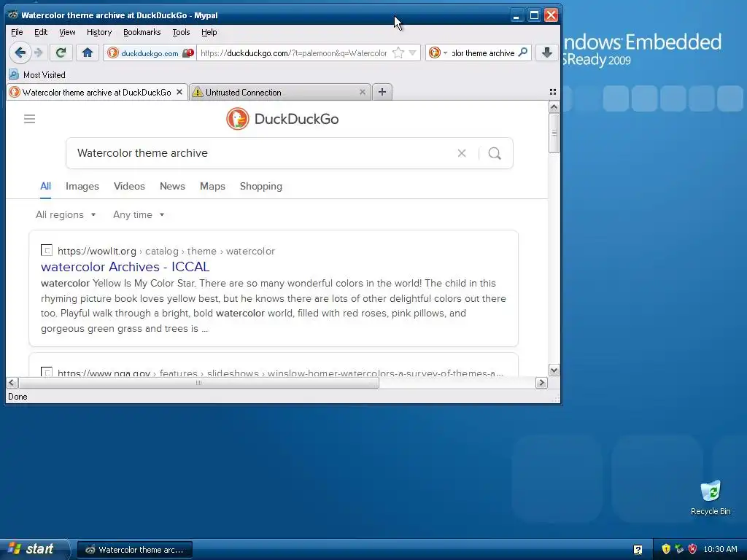
Task: Click the horizontal scrollbar thumb
Action: coord(198,382)
